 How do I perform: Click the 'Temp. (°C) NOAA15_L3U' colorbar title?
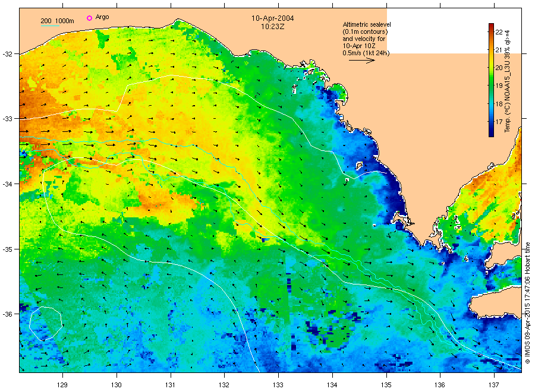[x=508, y=81]
